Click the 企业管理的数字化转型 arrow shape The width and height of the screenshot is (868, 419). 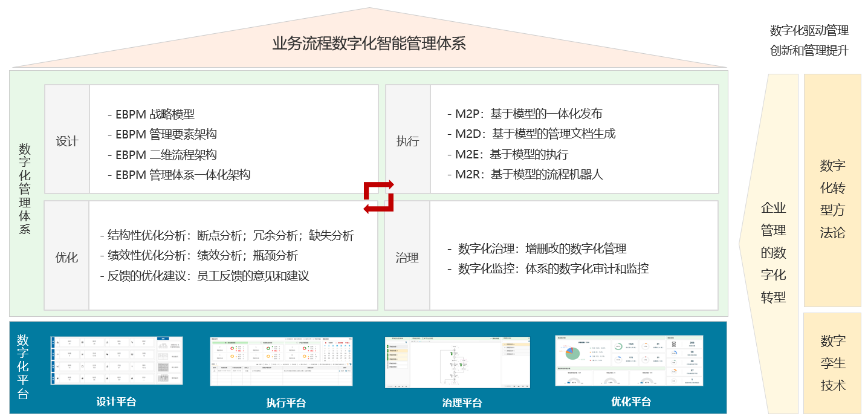(772, 252)
